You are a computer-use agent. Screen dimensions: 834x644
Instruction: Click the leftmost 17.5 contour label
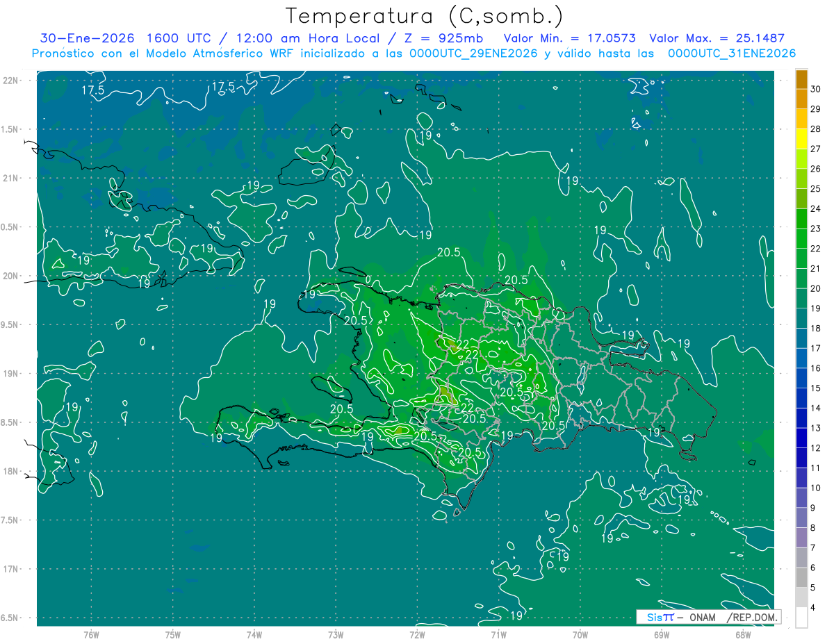coord(92,90)
